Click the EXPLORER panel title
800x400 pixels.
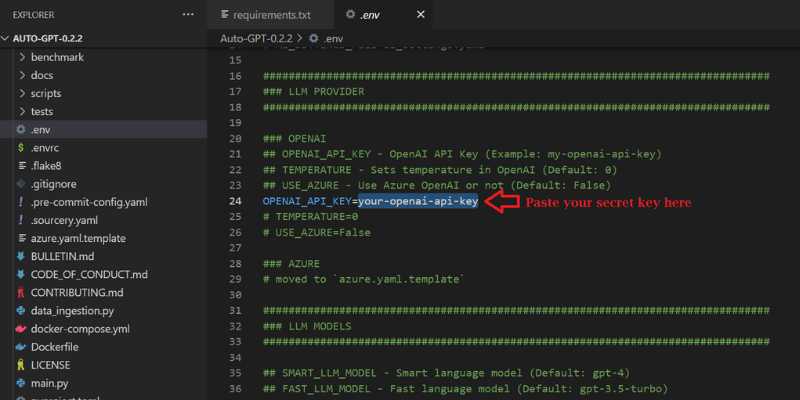coord(34,15)
